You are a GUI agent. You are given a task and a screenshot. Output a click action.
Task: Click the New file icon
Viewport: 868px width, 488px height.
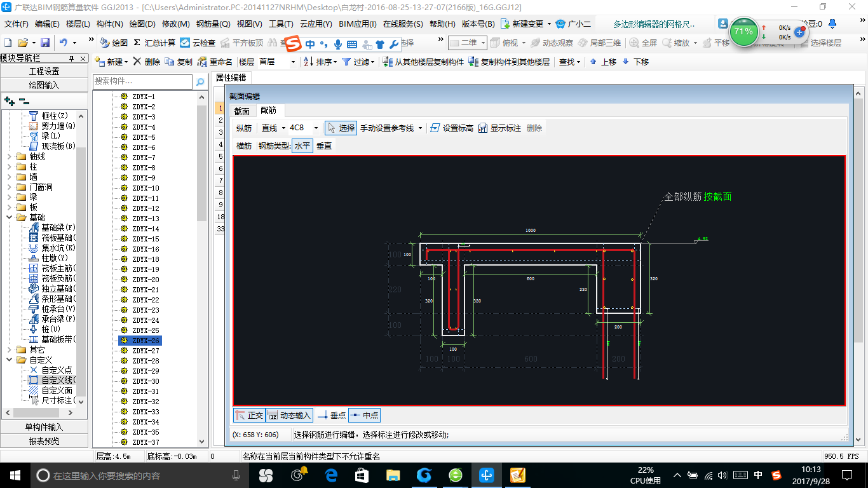point(8,43)
